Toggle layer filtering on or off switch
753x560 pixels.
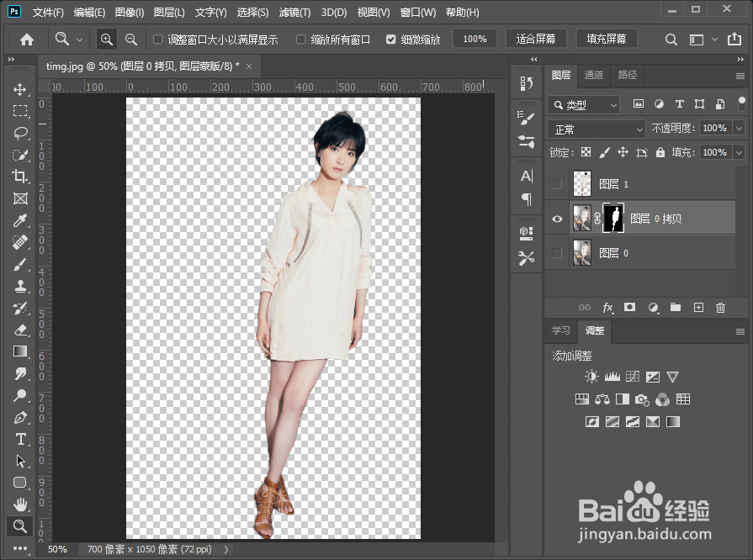pyautogui.click(x=741, y=103)
